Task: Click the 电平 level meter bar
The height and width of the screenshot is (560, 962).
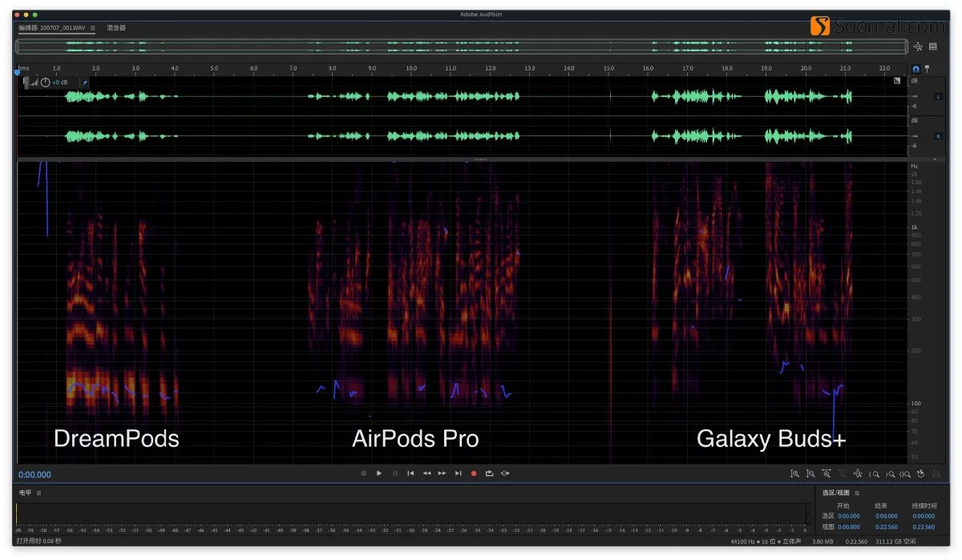Action: pos(411,514)
